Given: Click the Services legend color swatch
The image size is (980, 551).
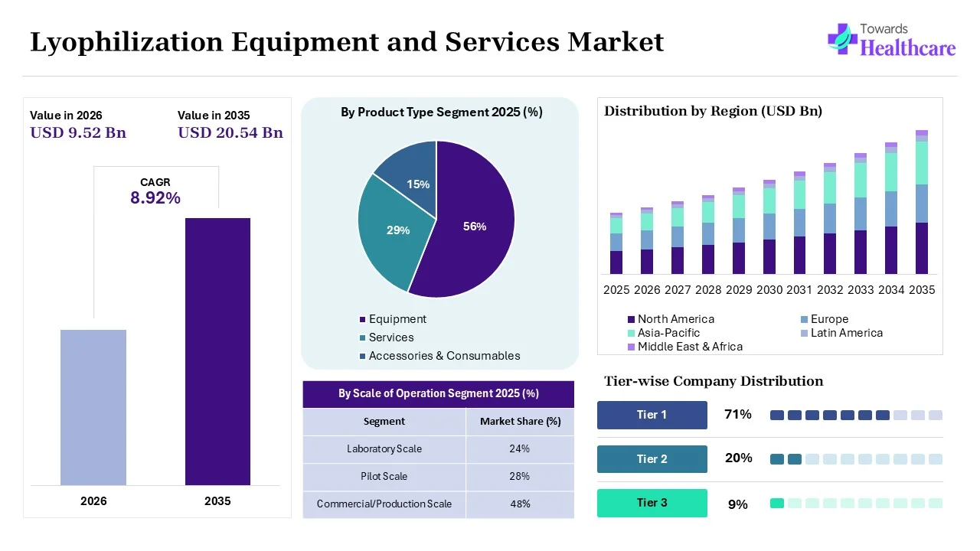Looking at the screenshot, I should 362,337.
